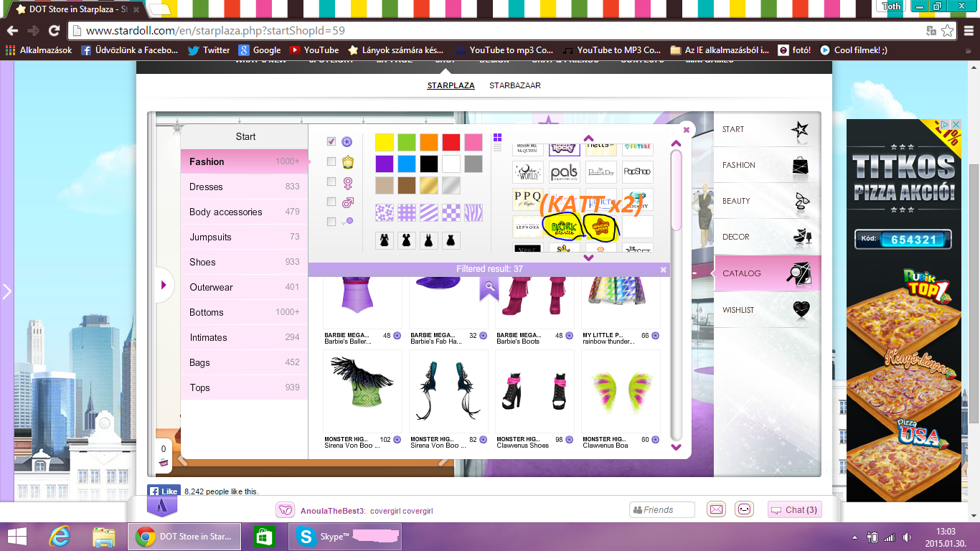Open BEAUTY in the right sidebar
The image size is (980, 551).
point(768,201)
